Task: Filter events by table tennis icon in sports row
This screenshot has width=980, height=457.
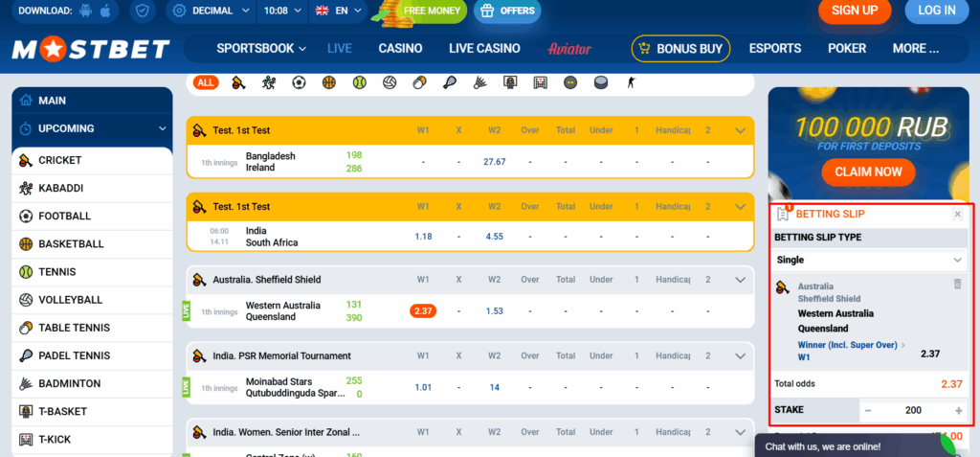Action: click(420, 82)
